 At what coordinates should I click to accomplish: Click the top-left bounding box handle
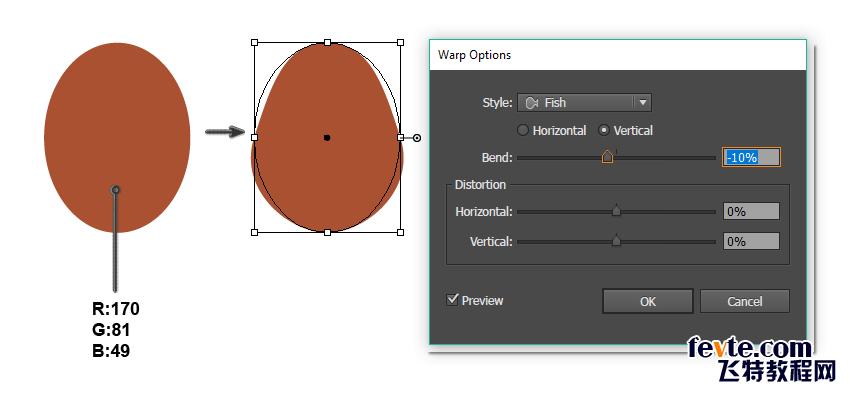click(x=255, y=42)
